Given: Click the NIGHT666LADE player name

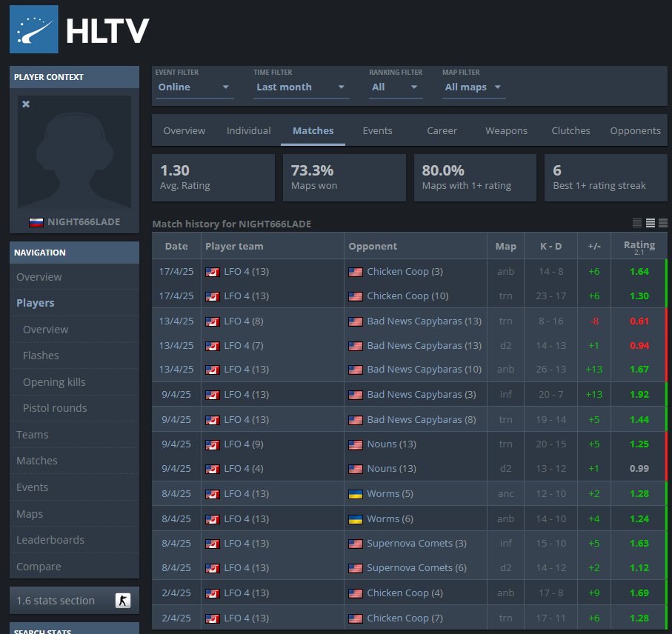Looking at the screenshot, I should tap(84, 222).
